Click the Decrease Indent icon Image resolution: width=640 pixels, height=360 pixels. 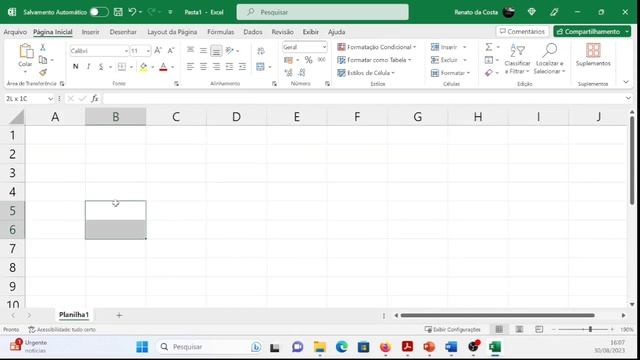click(229, 67)
